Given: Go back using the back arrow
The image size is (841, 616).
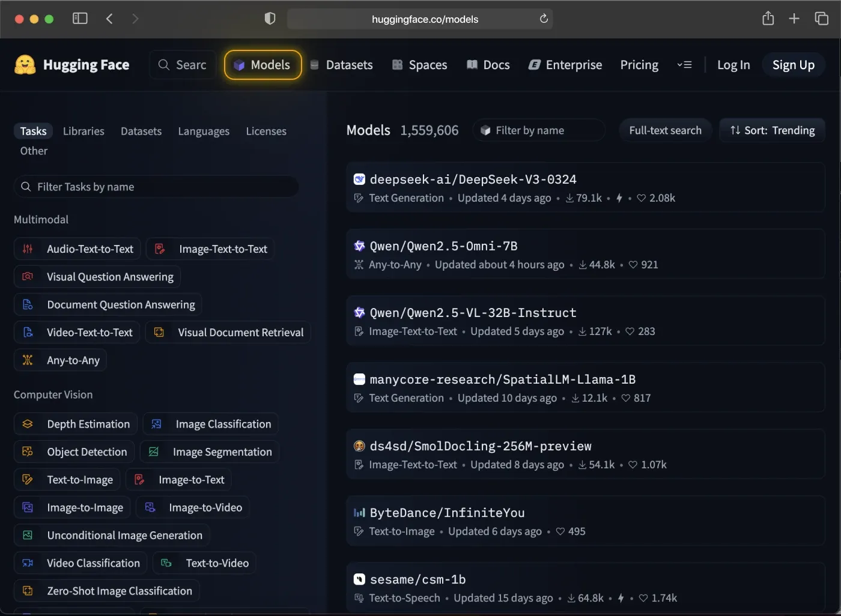Looking at the screenshot, I should pos(109,19).
